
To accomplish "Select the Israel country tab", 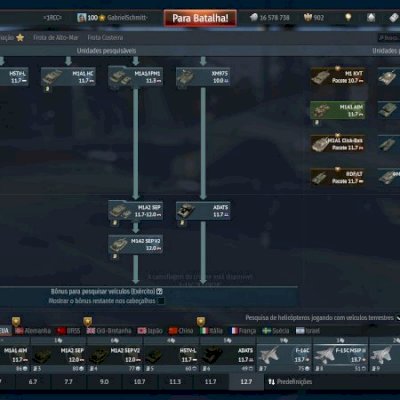I will 308,331.
